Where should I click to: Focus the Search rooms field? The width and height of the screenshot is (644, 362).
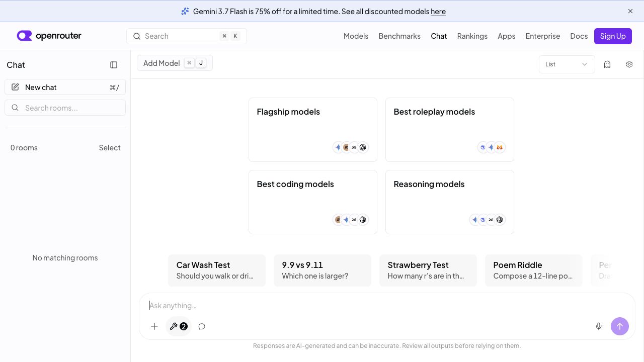click(x=65, y=108)
